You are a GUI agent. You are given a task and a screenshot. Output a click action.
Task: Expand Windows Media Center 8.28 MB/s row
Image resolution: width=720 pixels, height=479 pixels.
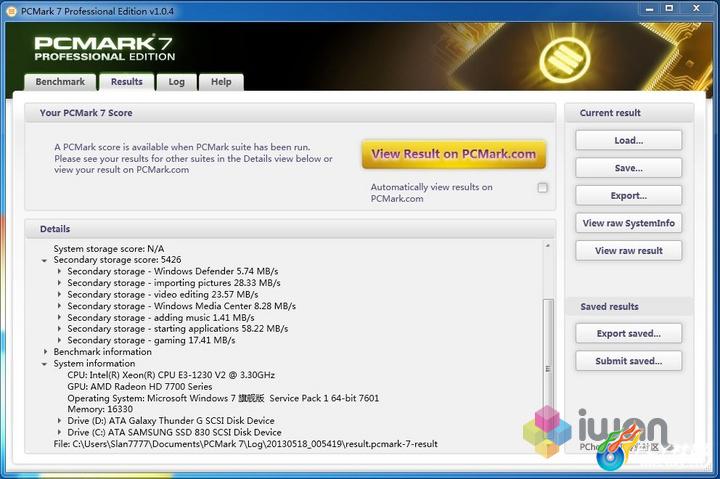pyautogui.click(x=59, y=306)
